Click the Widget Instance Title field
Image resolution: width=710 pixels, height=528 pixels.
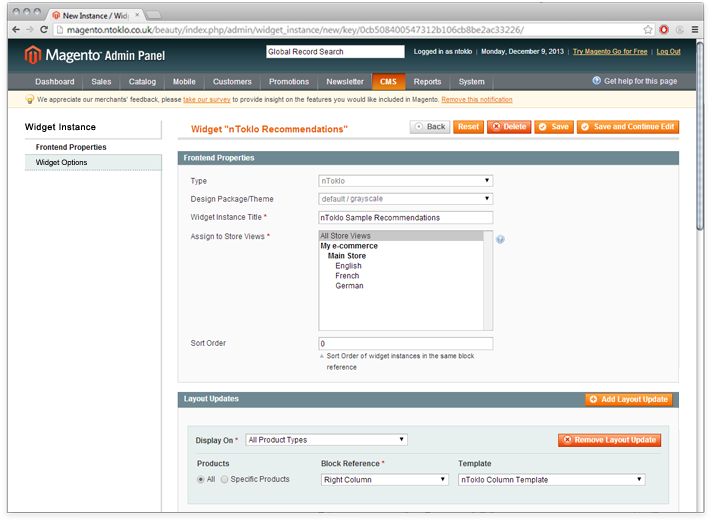point(405,217)
